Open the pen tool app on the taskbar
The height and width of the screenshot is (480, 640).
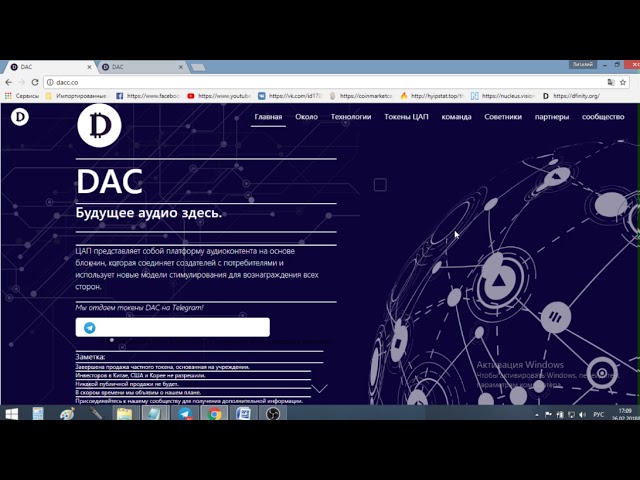click(x=96, y=414)
